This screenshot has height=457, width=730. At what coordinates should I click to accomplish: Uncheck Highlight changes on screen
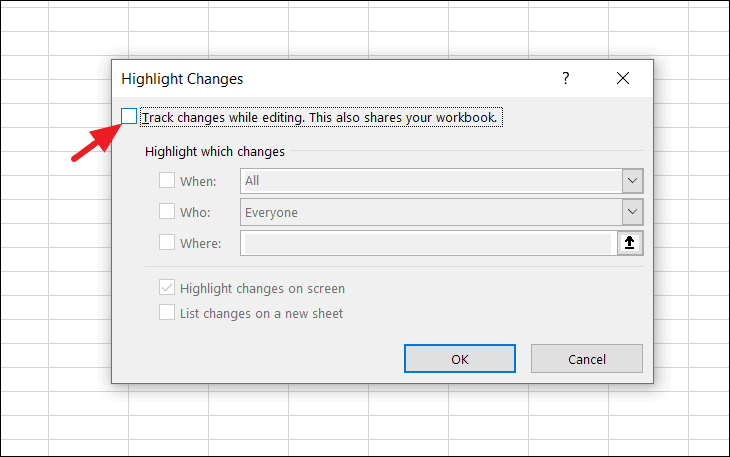[167, 288]
